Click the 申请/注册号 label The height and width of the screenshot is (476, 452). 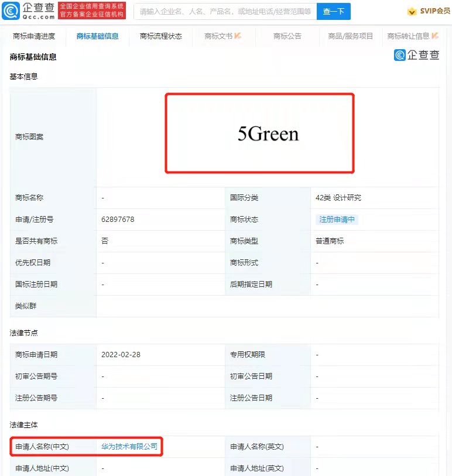coord(35,220)
